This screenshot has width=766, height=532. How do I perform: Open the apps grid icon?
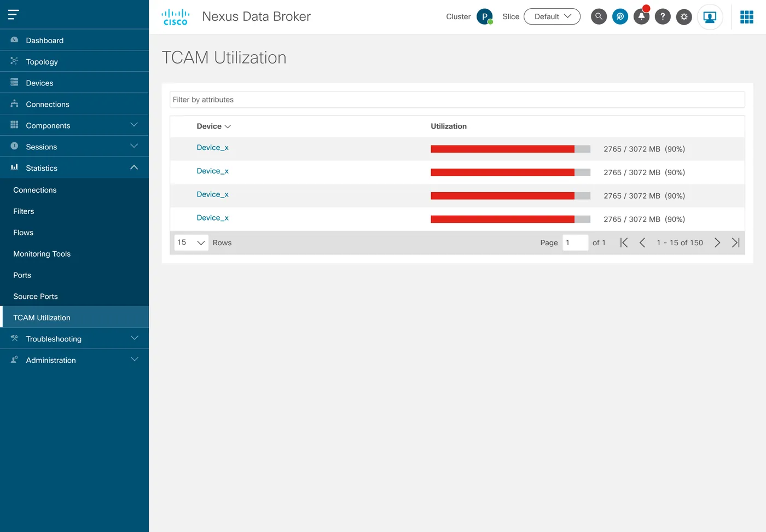pyautogui.click(x=747, y=17)
